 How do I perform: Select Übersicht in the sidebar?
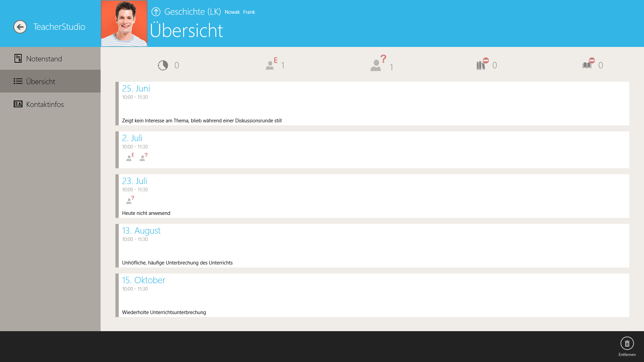pyautogui.click(x=50, y=81)
